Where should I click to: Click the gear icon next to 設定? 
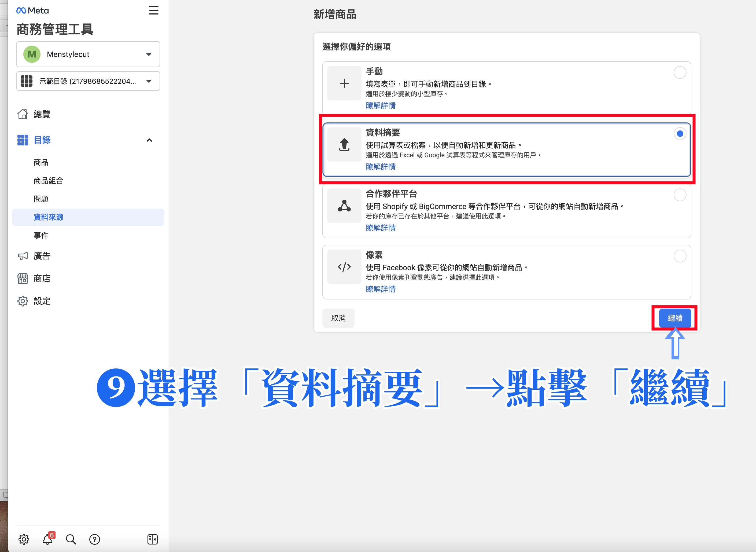(23, 301)
